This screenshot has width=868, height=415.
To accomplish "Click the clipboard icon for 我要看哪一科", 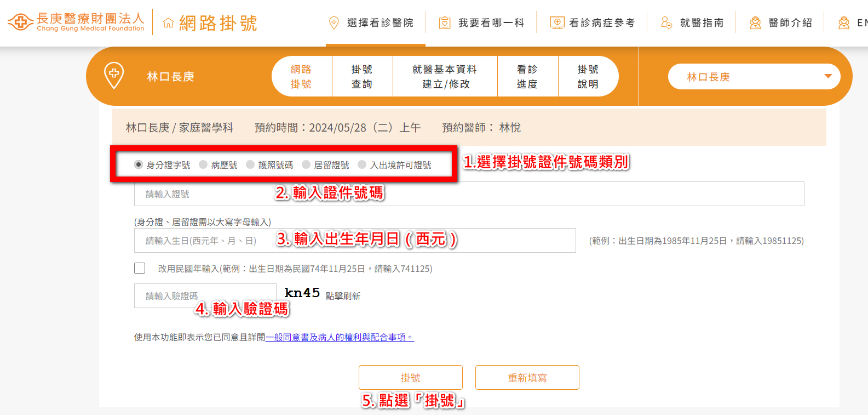I will [x=445, y=23].
